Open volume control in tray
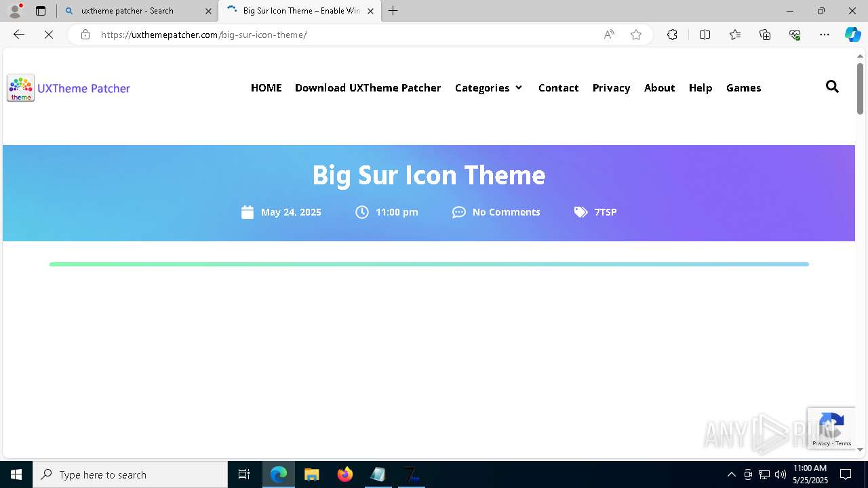The image size is (868, 488). (x=780, y=474)
